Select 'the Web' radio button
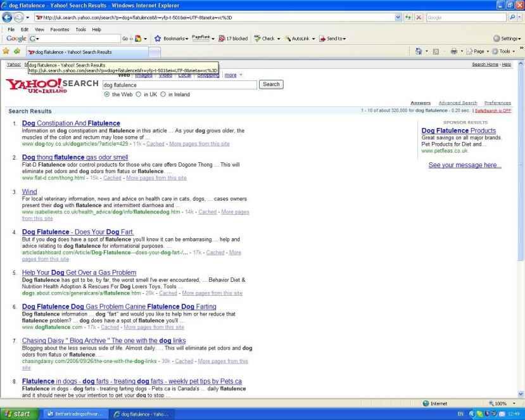 click(x=106, y=94)
